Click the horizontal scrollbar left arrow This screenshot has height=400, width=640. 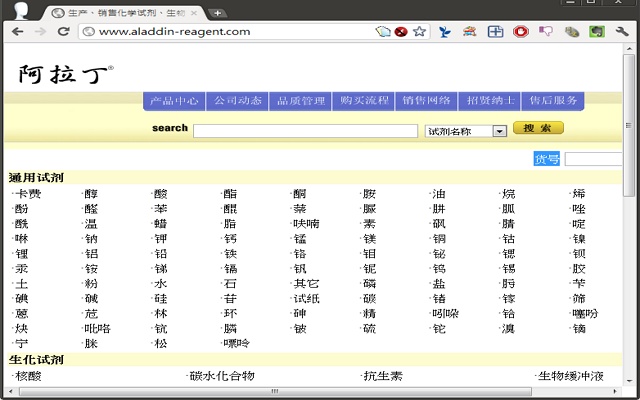(11, 391)
